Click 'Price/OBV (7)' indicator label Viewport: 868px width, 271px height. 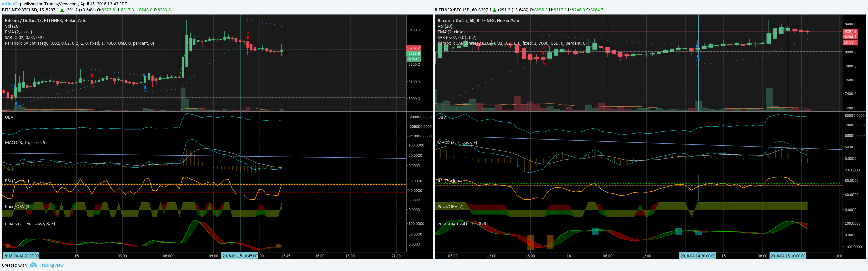click(451, 206)
